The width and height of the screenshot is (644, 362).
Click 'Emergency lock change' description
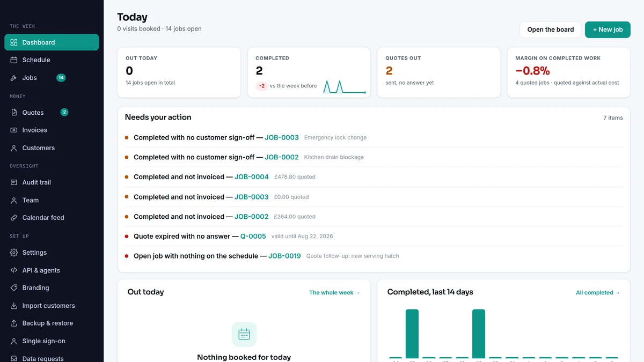[335, 138]
